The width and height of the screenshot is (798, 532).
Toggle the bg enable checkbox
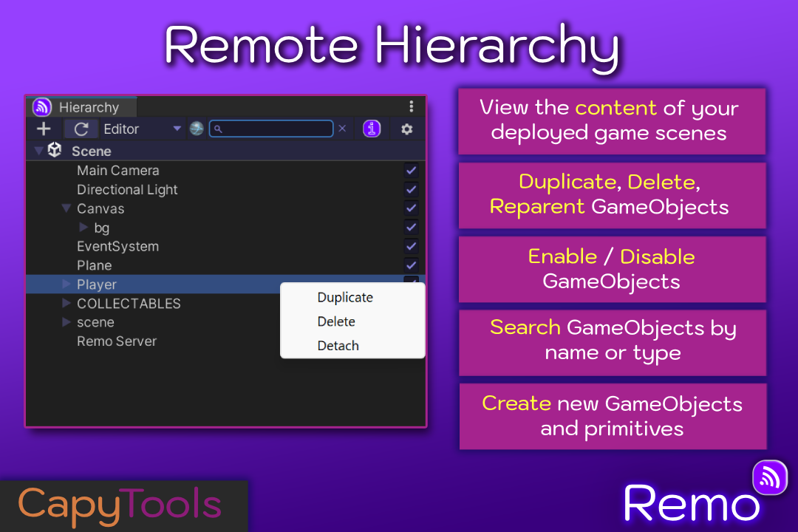click(x=412, y=227)
